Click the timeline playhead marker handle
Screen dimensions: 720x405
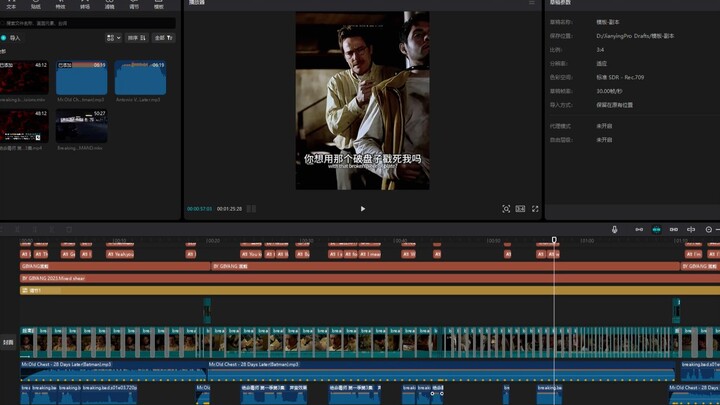(x=554, y=240)
